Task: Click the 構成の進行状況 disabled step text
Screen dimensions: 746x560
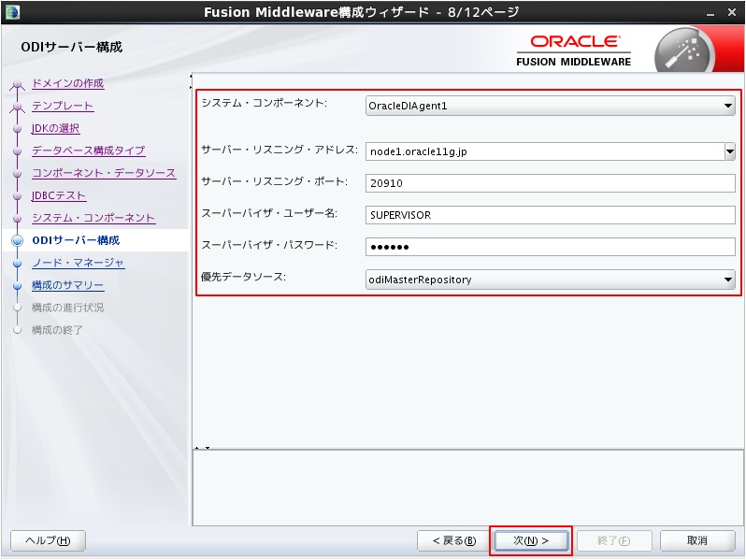Action: (67, 308)
